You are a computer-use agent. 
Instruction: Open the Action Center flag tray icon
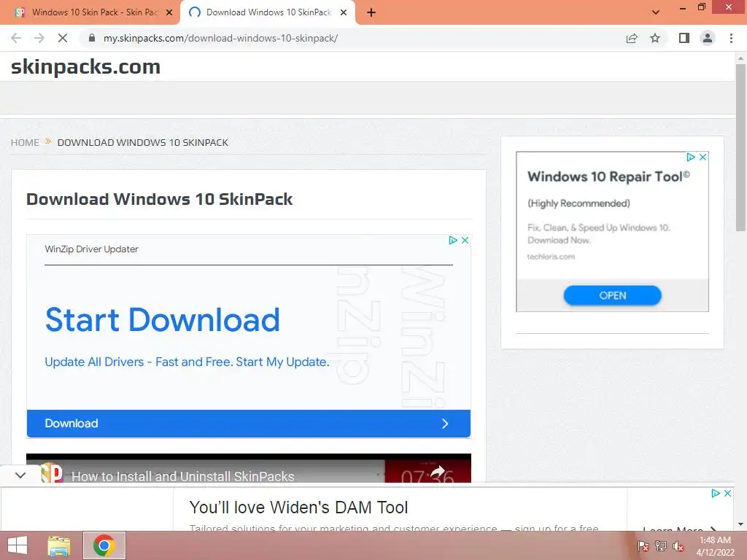(643, 546)
